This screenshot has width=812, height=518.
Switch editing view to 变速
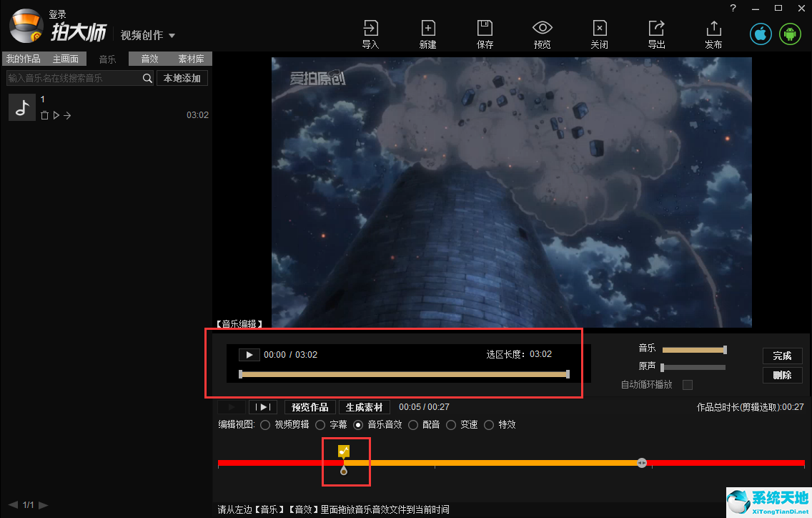coord(450,424)
